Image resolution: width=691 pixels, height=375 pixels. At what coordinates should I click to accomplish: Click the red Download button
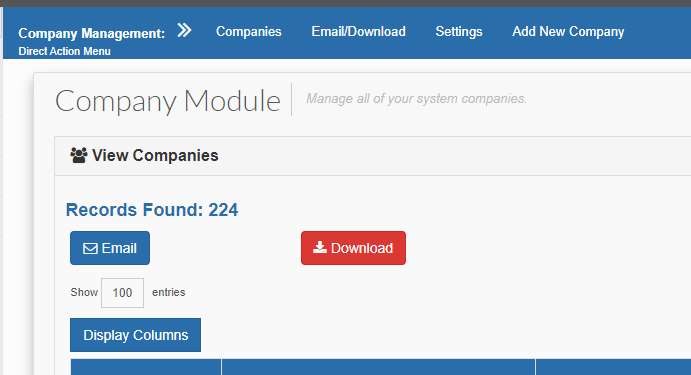[x=353, y=248]
